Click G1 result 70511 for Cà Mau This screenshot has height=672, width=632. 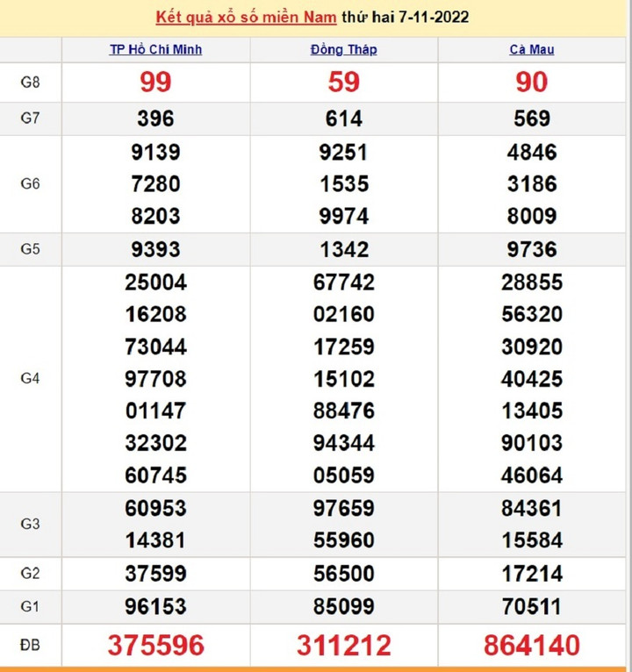tap(532, 606)
